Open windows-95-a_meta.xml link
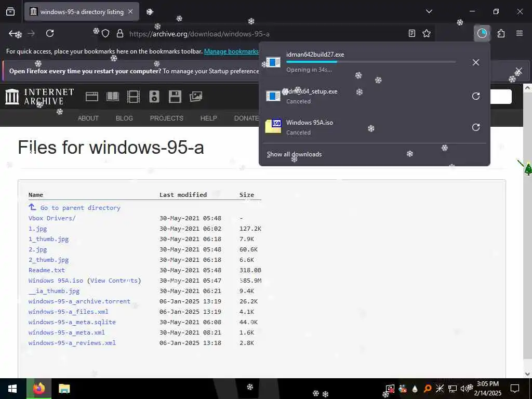532x399 pixels. point(66,332)
